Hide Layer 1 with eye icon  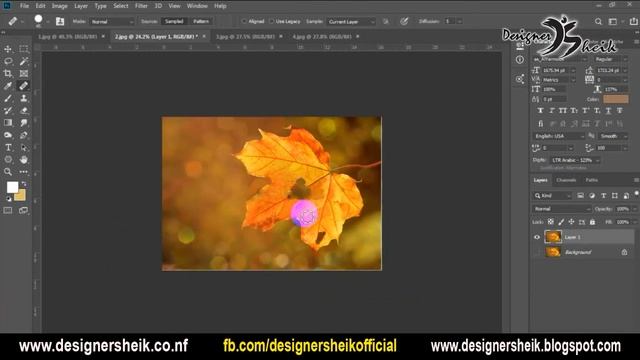click(x=537, y=237)
